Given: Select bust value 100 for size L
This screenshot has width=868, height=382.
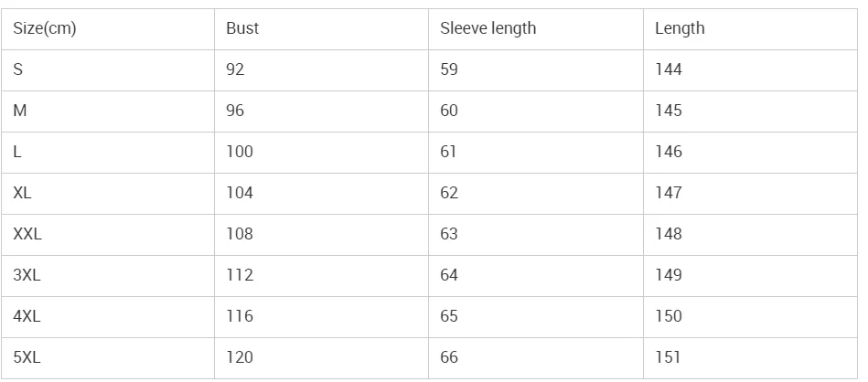Looking at the screenshot, I should (240, 152).
